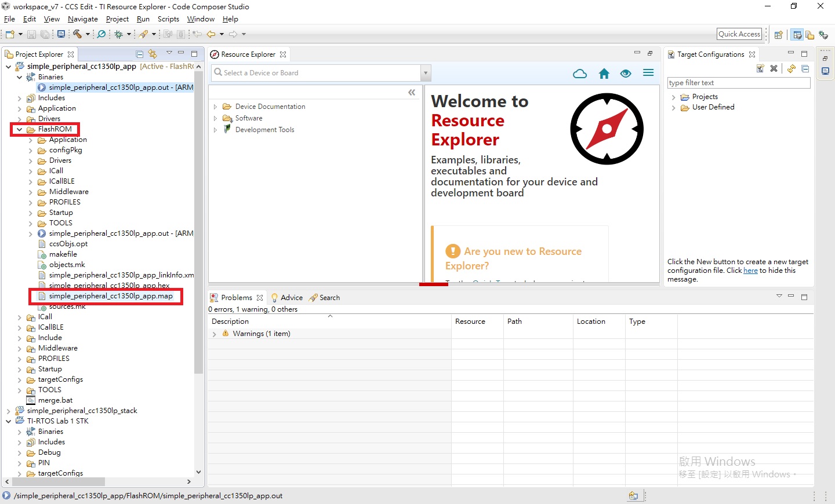
Task: Switch to the Advice tab
Action: [x=286, y=298]
